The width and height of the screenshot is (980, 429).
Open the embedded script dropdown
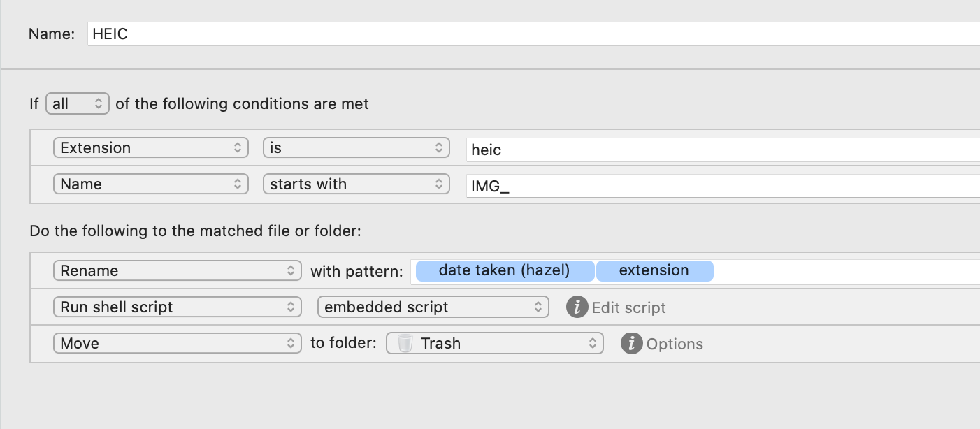pyautogui.click(x=433, y=307)
